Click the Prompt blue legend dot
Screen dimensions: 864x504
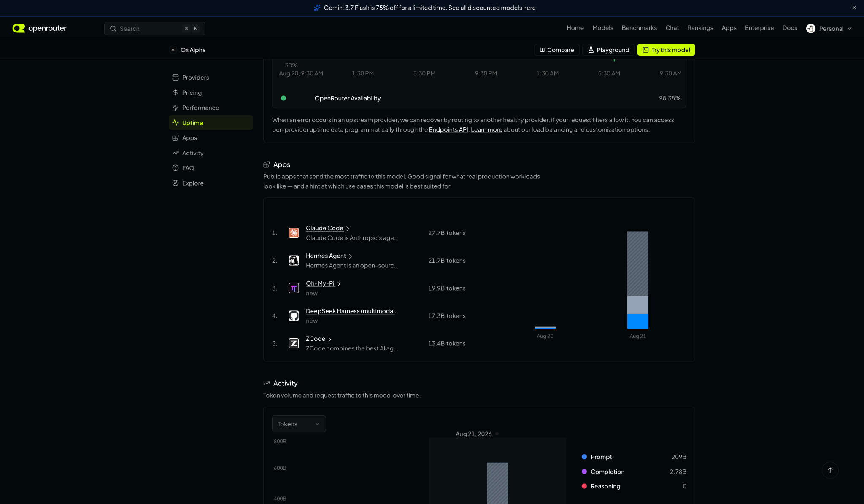(x=584, y=457)
